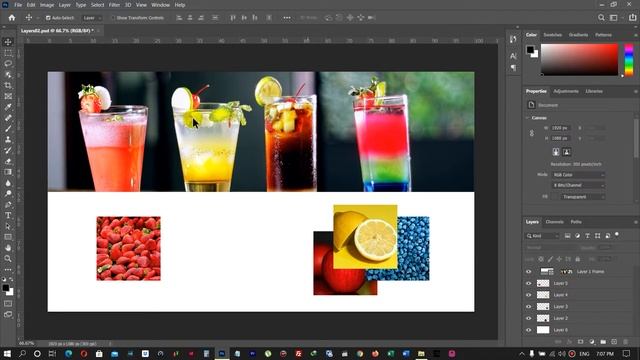Select the Zoom tool

coord(8,258)
